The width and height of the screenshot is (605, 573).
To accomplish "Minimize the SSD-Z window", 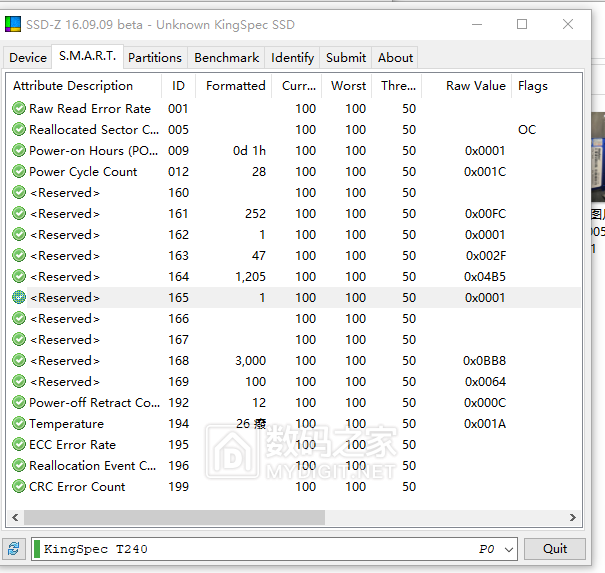I will point(477,24).
